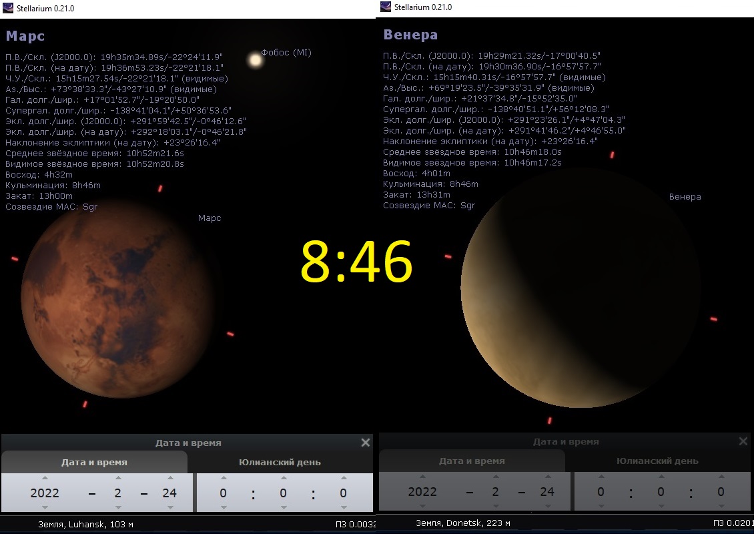The width and height of the screenshot is (756, 536).
Task: Click year field 2022 in left window
Action: [45, 493]
